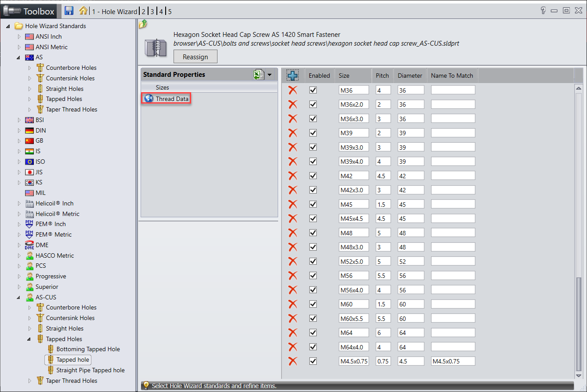This screenshot has width=587, height=392.
Task: Click the Save icon in Toolbox header
Action: (x=69, y=11)
